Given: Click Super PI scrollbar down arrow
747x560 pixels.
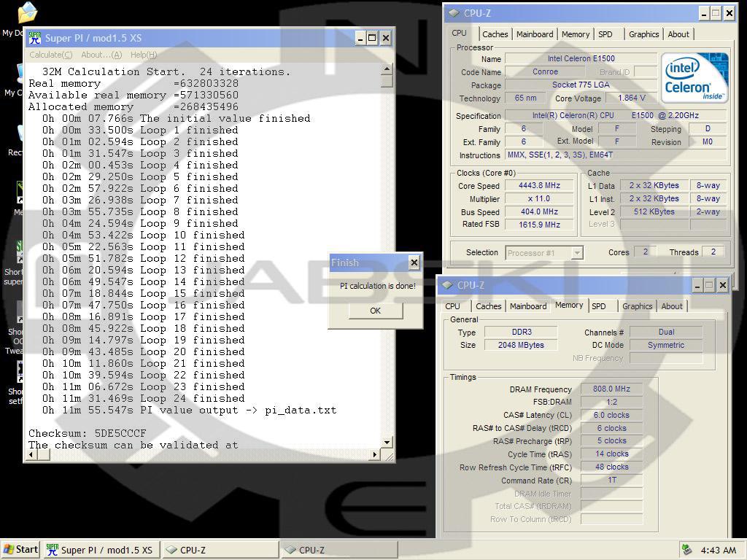Looking at the screenshot, I should tap(387, 443).
